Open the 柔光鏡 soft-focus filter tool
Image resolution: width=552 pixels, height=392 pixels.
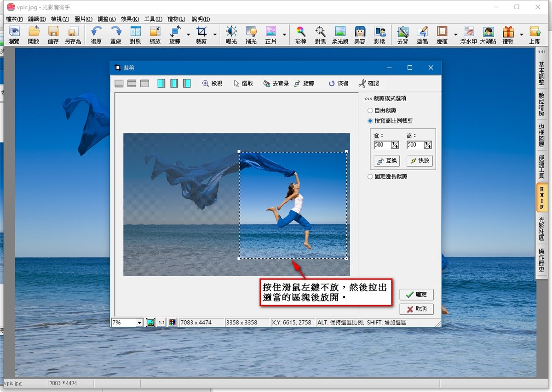point(340,34)
